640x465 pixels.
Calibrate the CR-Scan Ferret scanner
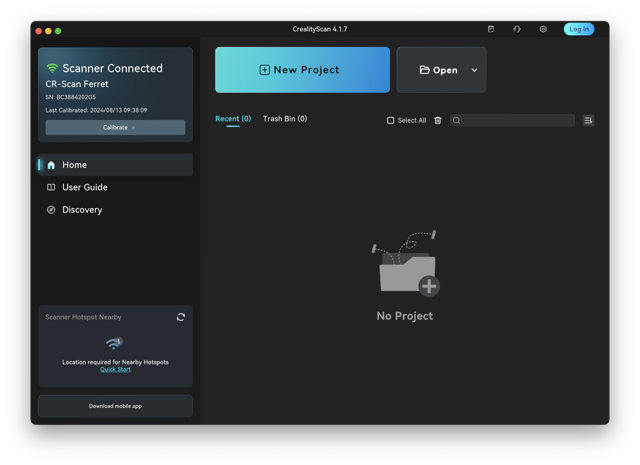pyautogui.click(x=115, y=127)
